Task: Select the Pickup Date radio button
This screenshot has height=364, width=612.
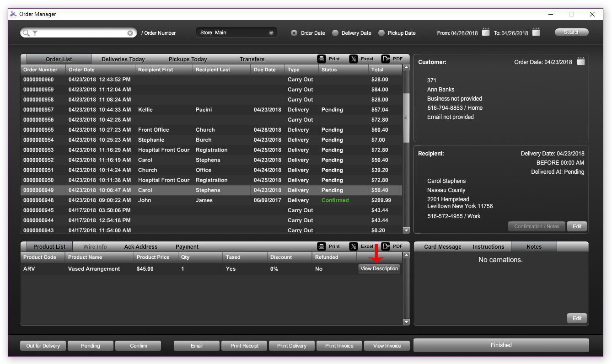Action: click(x=381, y=33)
